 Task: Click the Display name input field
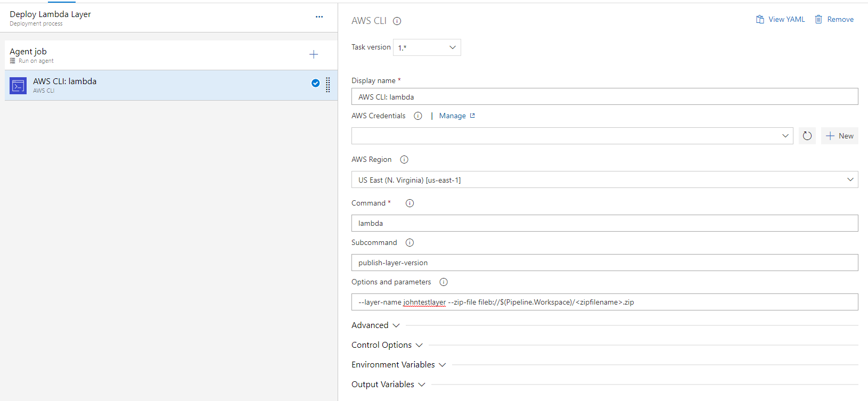pyautogui.click(x=605, y=96)
